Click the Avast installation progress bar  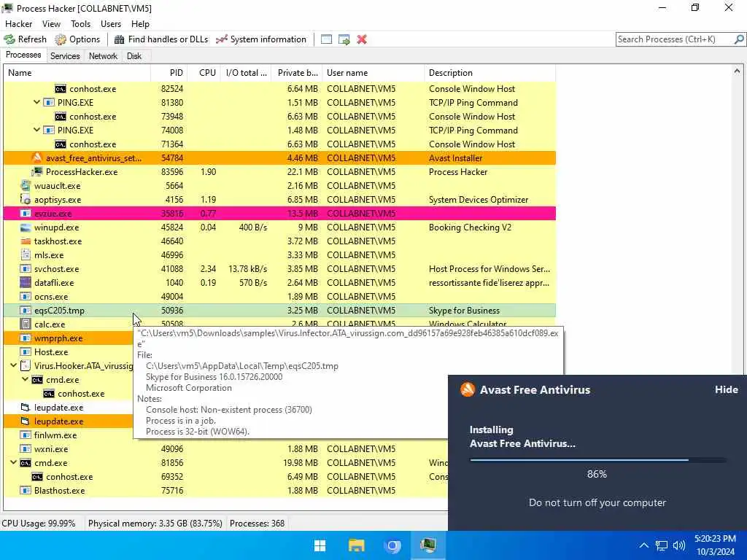(x=597, y=460)
